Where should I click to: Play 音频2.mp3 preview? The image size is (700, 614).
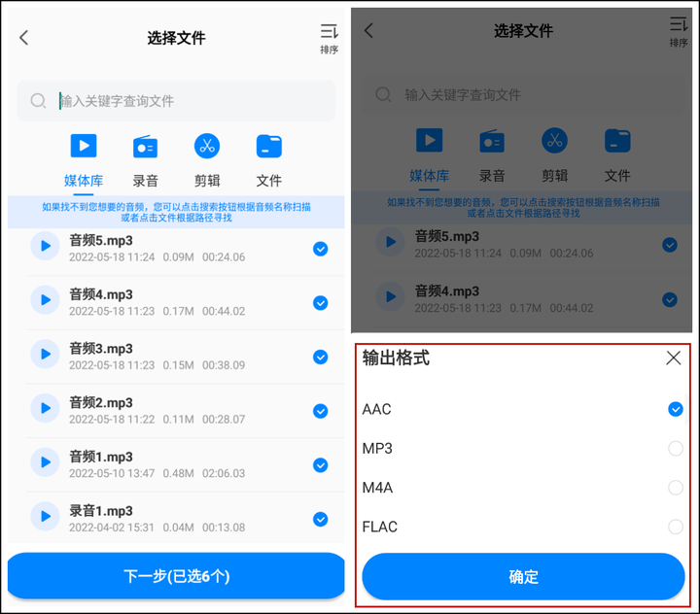click(x=45, y=408)
